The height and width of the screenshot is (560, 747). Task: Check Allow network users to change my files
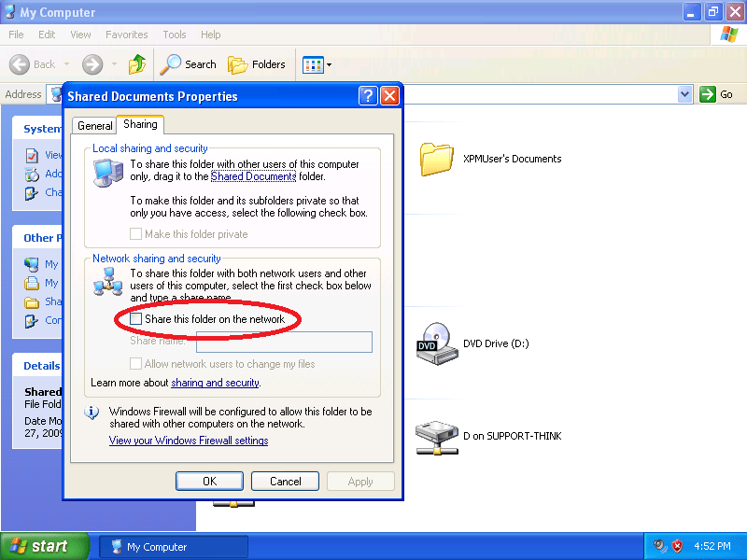coord(135,364)
